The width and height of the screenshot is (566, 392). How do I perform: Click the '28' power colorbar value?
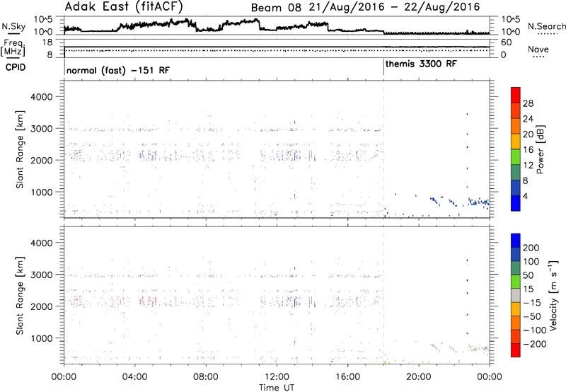pyautogui.click(x=528, y=103)
